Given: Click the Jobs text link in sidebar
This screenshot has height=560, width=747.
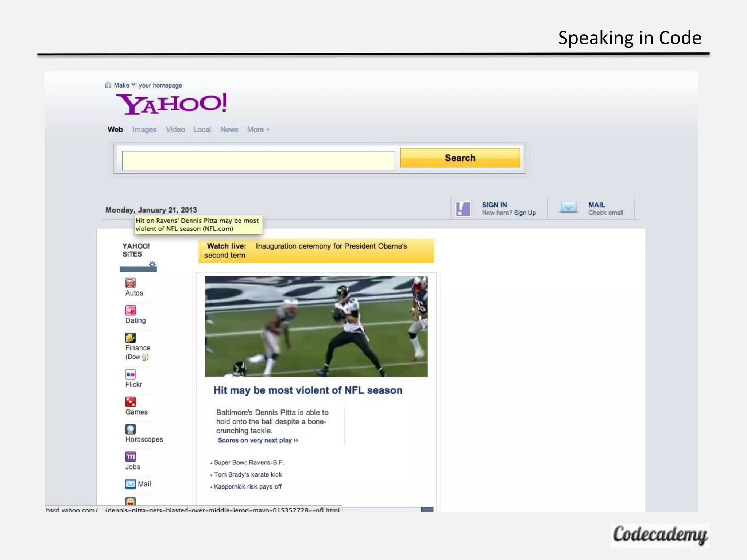Looking at the screenshot, I should point(133,467).
